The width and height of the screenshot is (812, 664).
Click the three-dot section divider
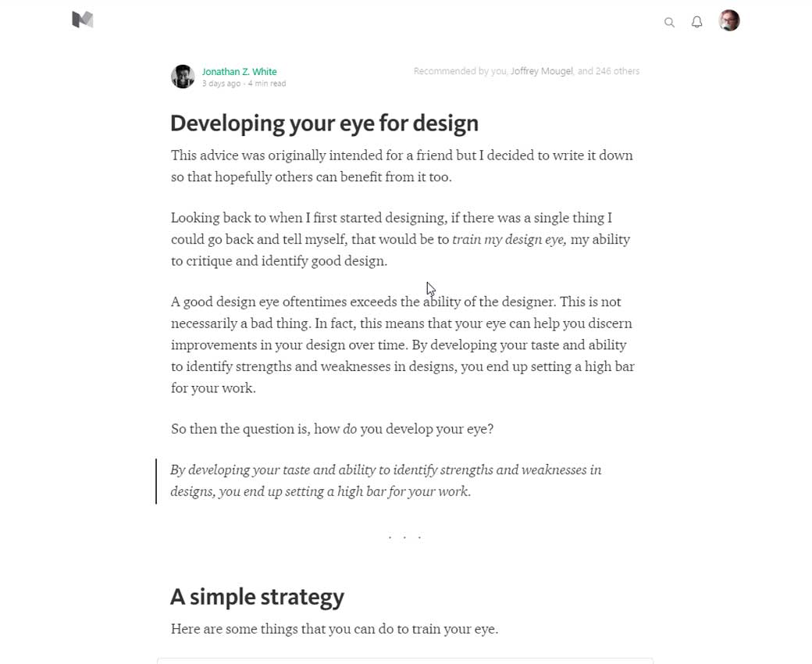[404, 537]
